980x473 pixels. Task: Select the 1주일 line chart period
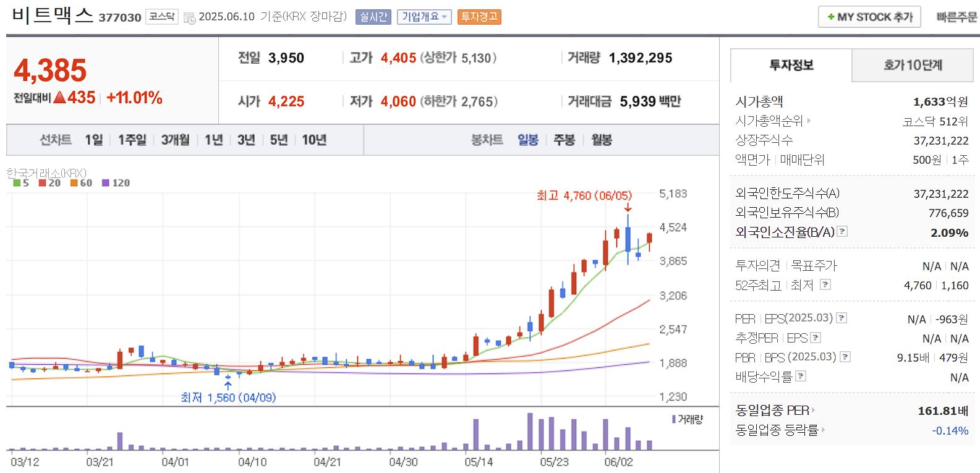pos(132,140)
